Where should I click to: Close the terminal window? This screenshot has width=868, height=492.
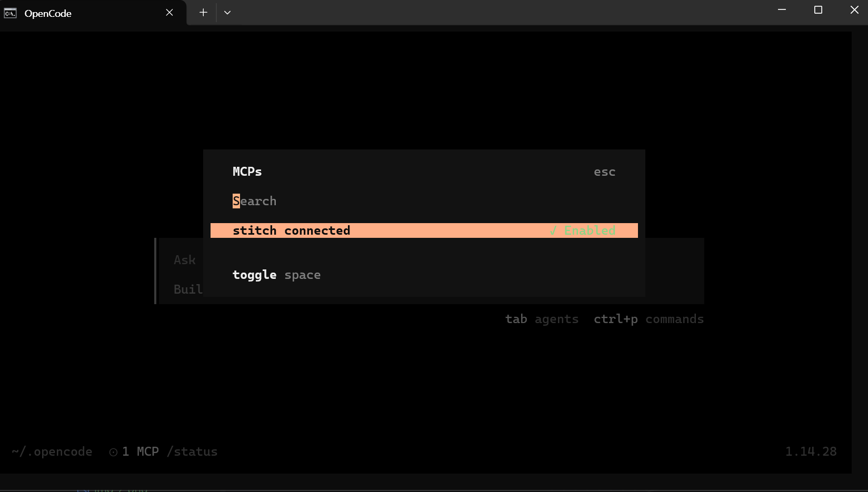(854, 10)
